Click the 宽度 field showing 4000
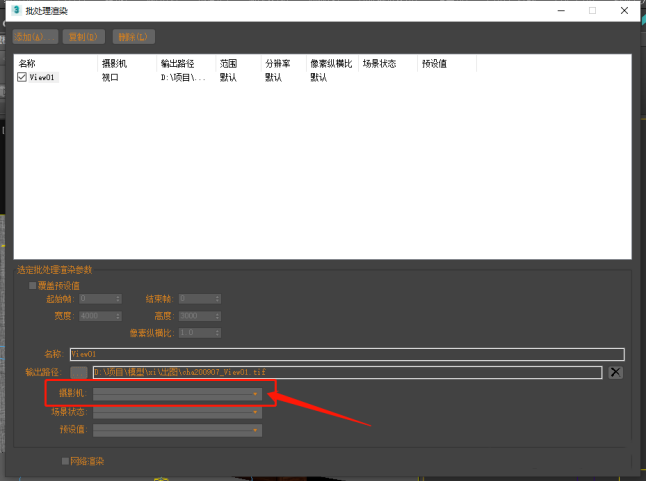Viewport: 646px width, 481px height. pos(101,316)
